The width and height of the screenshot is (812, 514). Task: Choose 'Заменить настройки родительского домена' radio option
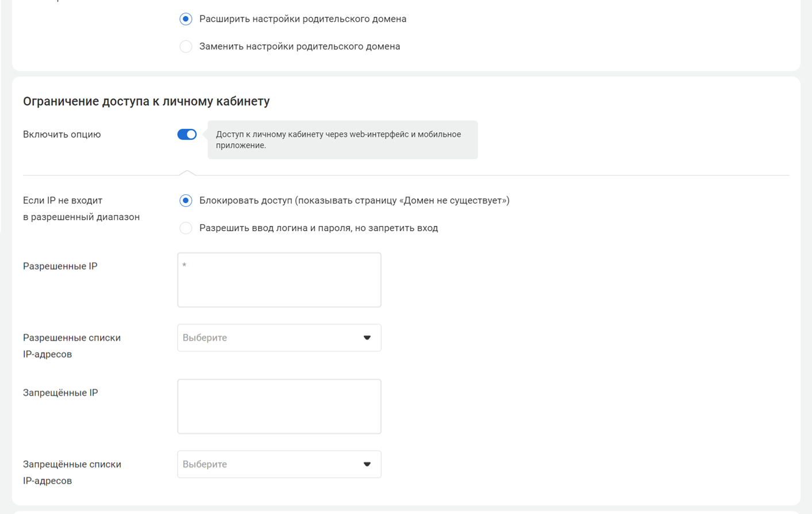click(186, 47)
